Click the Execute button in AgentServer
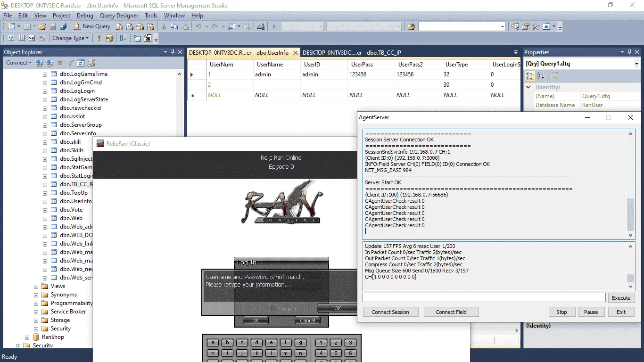This screenshot has height=362, width=644. [x=621, y=298]
